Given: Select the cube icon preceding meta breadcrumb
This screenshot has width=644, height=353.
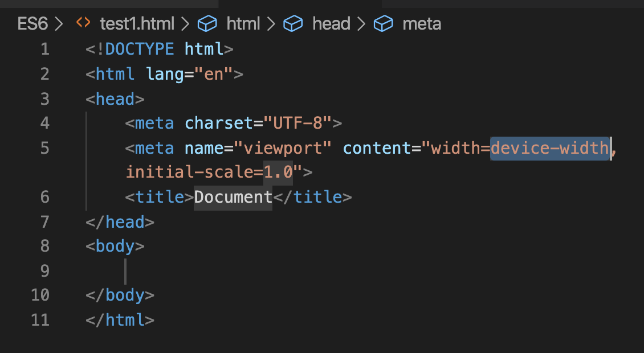Looking at the screenshot, I should tap(383, 23).
